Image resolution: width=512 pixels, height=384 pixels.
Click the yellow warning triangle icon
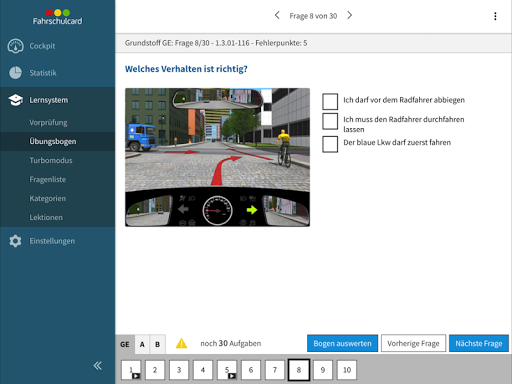coord(181,343)
